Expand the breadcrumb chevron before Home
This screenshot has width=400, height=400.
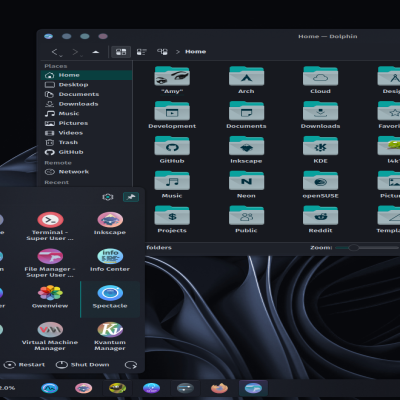tap(178, 52)
